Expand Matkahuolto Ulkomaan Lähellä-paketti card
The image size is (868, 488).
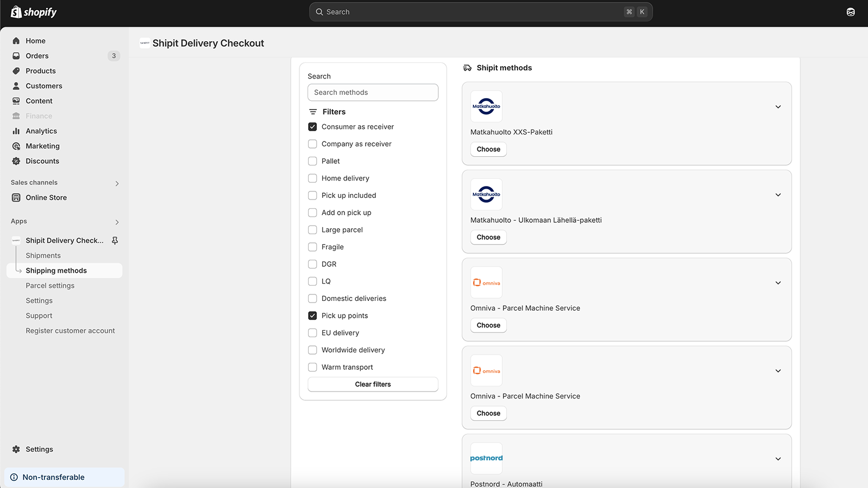click(778, 195)
